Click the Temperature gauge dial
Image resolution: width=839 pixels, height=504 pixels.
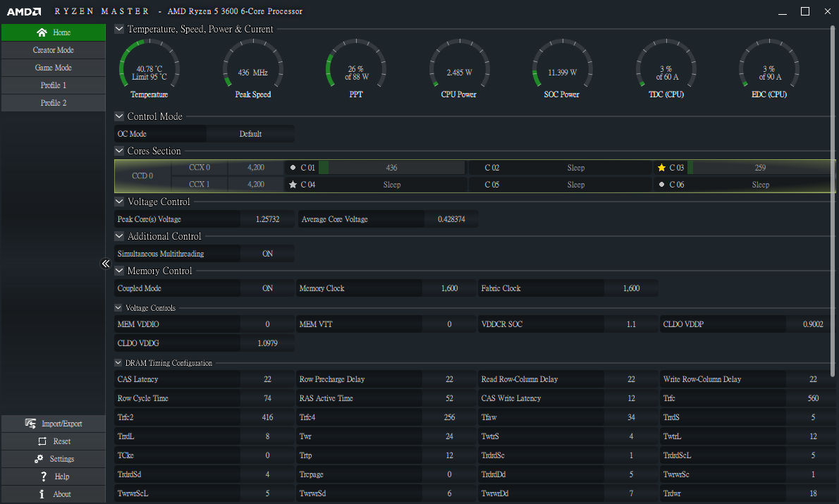coord(149,63)
